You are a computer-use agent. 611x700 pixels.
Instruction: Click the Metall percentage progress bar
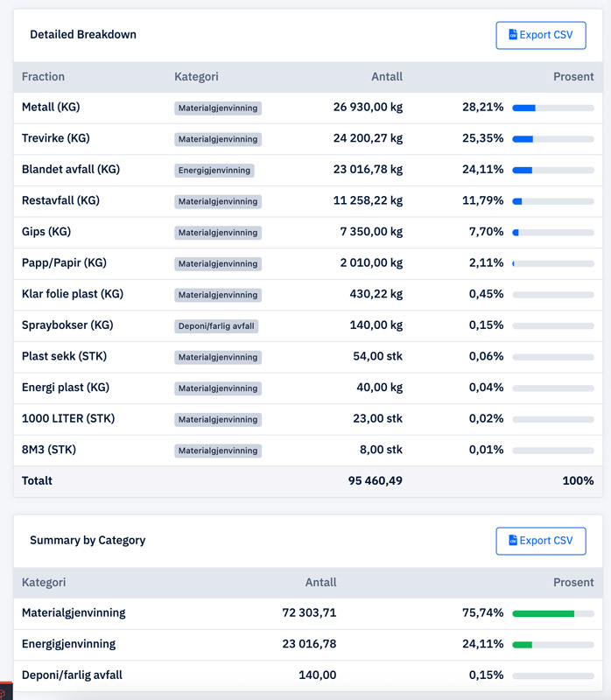(552, 108)
